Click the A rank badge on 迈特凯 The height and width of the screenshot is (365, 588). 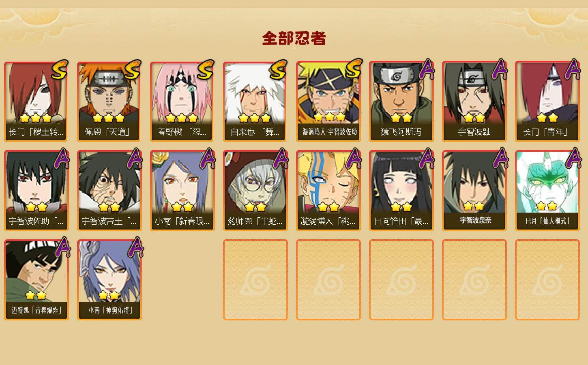[62, 247]
